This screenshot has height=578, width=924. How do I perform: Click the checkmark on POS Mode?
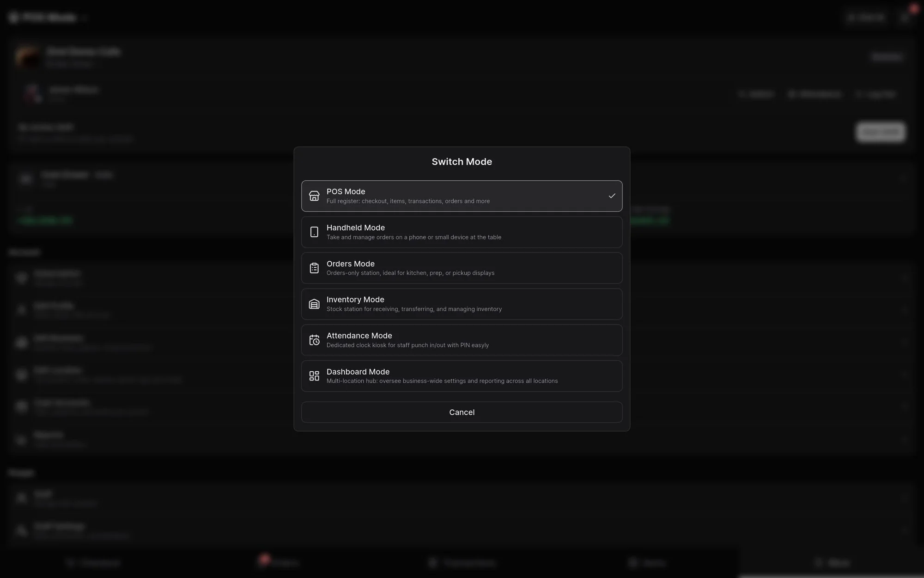(612, 196)
